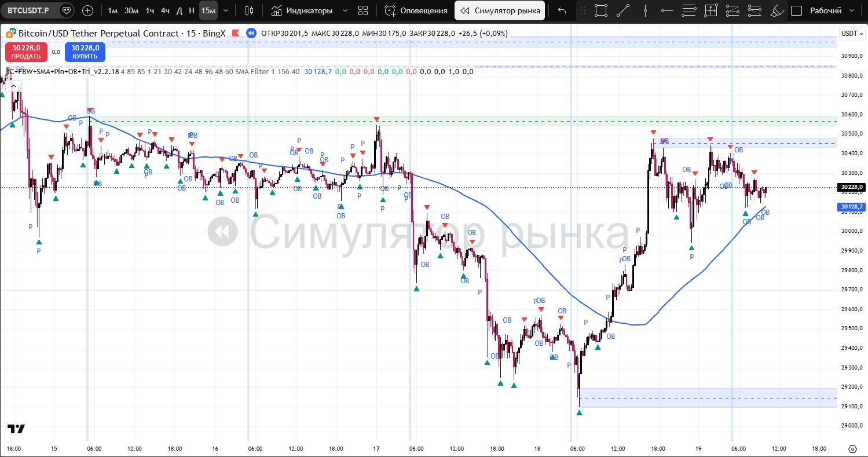Select the trend line drawing tool
Screen dimensions: 868x457
(x=623, y=10)
